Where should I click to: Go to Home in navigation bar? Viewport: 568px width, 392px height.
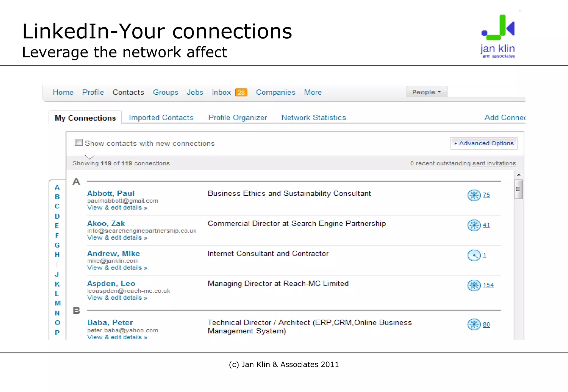[x=63, y=92]
